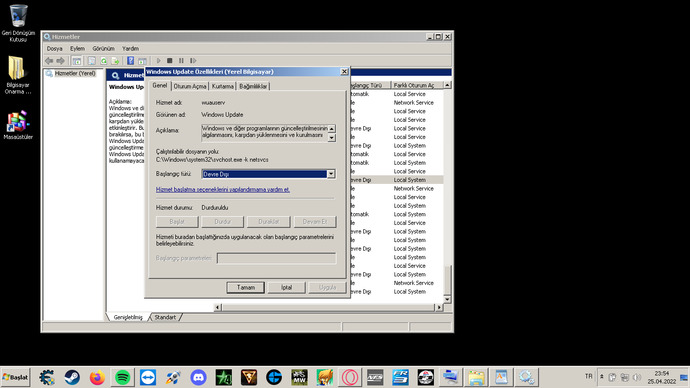Screen dimensions: 690x388
Task: Toggle the console tree toolbar icon
Action: [77, 61]
